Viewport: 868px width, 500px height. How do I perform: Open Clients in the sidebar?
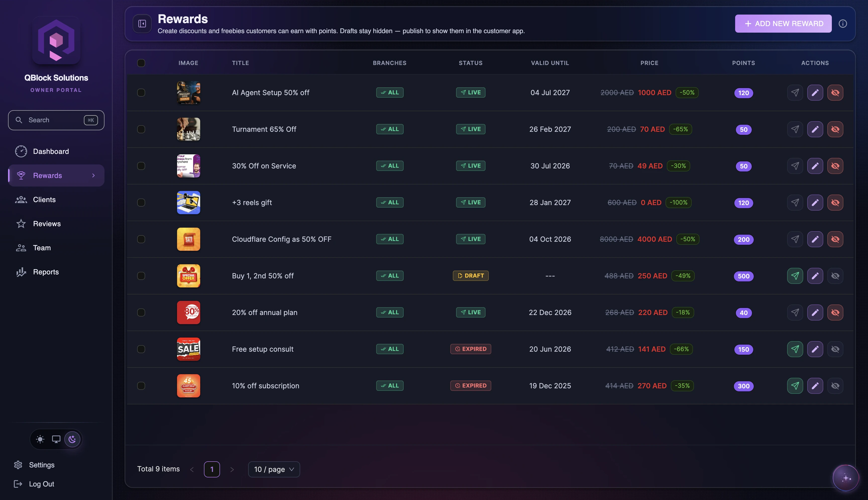coord(56,200)
